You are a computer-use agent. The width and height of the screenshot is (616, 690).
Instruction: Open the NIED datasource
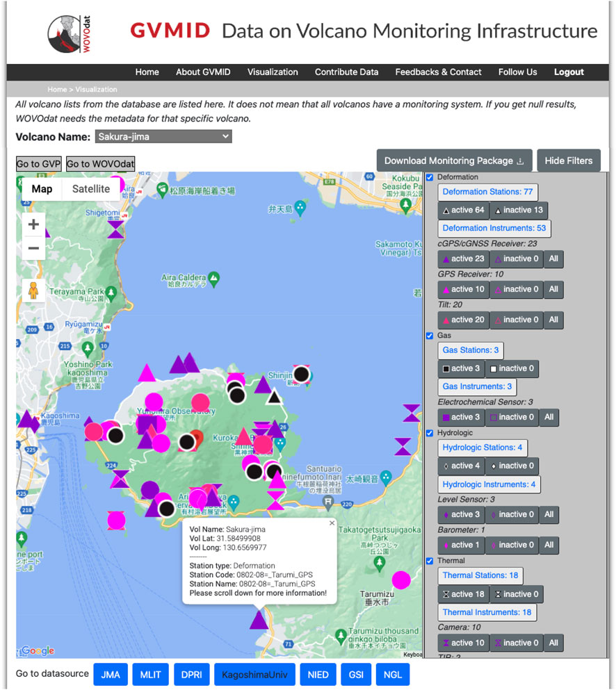pyautogui.click(x=318, y=675)
